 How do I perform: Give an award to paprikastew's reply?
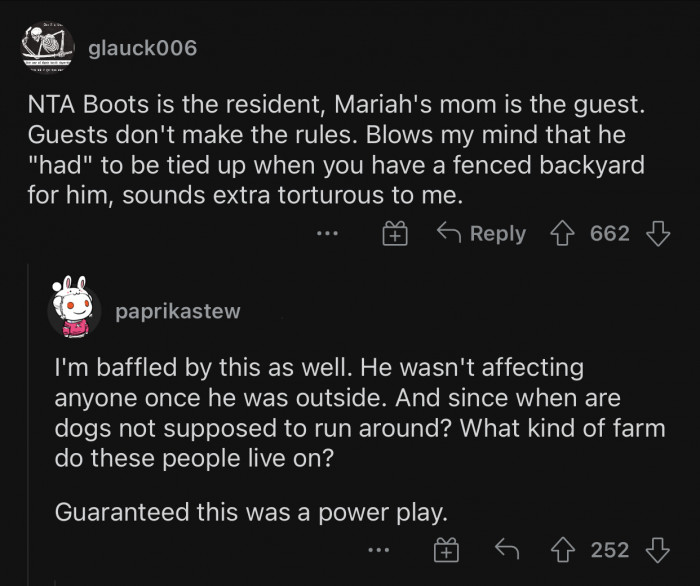444,549
